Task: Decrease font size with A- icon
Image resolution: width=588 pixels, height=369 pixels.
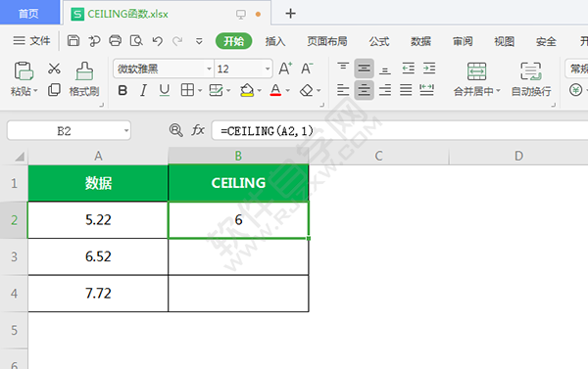Action: (x=307, y=69)
